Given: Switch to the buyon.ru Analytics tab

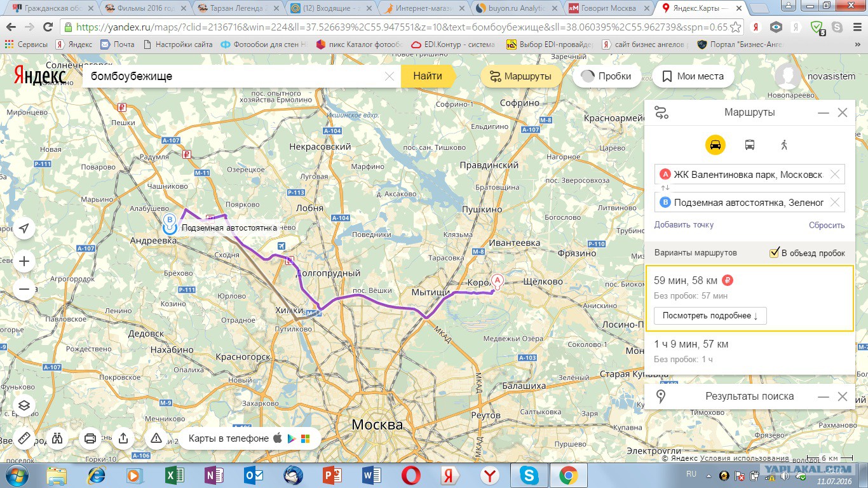Looking at the screenshot, I should point(516,9).
